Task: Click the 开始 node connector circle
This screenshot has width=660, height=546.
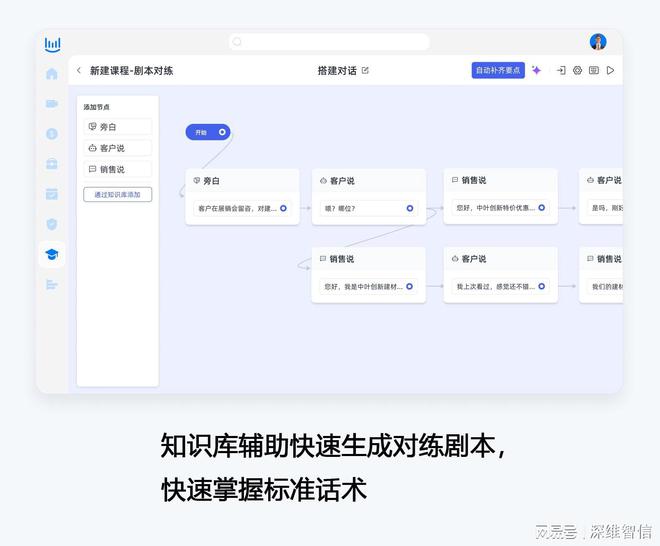Action: 222,132
